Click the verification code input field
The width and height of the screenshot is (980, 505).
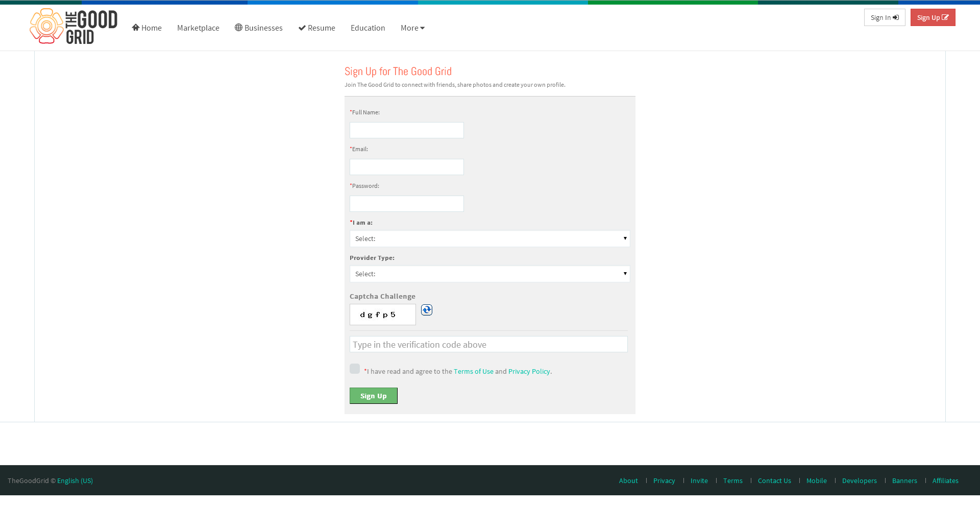click(x=488, y=344)
